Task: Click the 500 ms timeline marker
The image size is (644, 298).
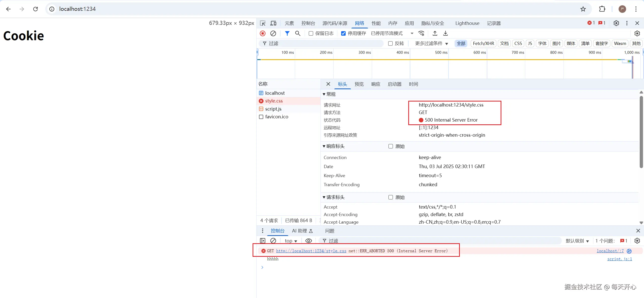Action: tap(441, 53)
